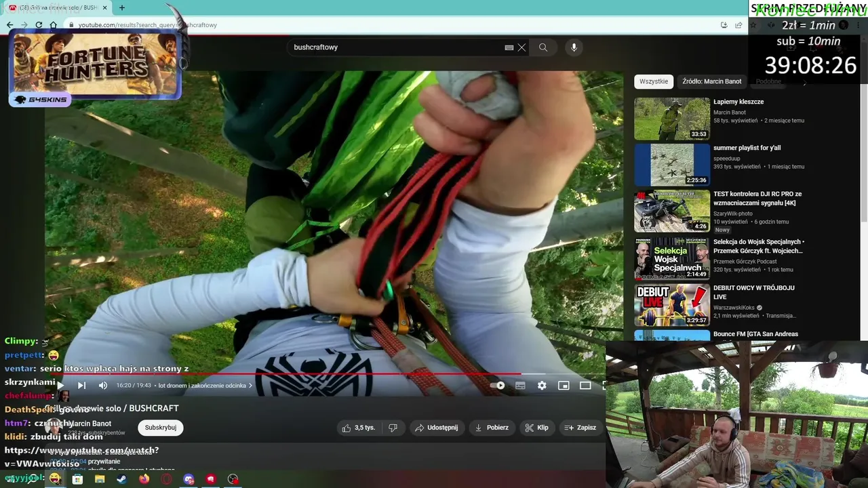
Task: Run the search with the magnifier button
Action: (x=543, y=47)
